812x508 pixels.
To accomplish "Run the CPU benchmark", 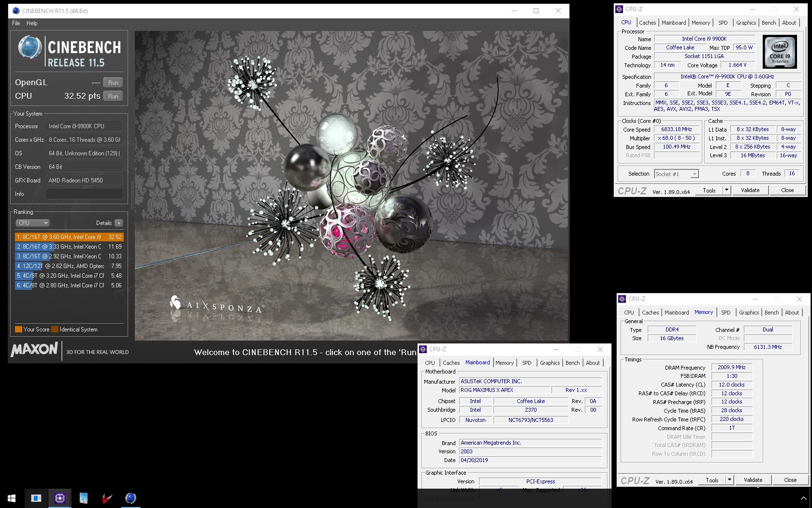I will click(x=113, y=96).
